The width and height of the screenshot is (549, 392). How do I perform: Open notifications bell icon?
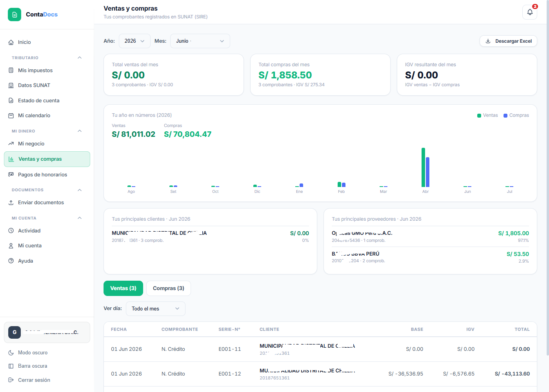(530, 12)
